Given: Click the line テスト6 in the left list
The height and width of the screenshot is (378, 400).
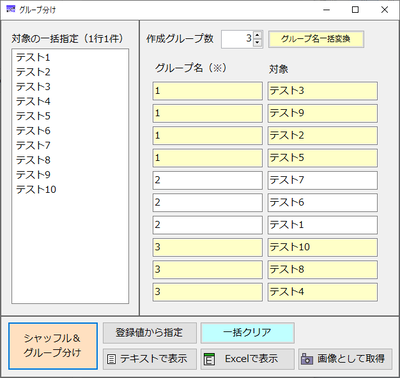Looking at the screenshot, I should coord(33,131).
